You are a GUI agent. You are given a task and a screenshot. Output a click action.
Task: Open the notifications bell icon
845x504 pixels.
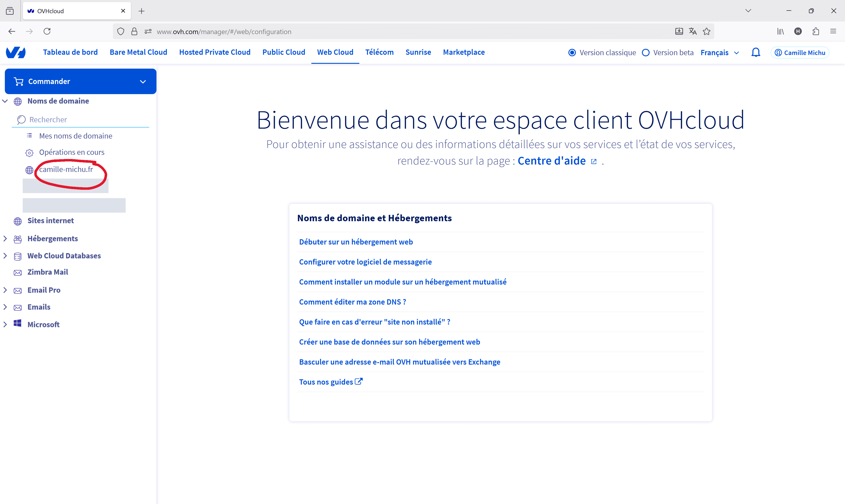click(x=756, y=52)
